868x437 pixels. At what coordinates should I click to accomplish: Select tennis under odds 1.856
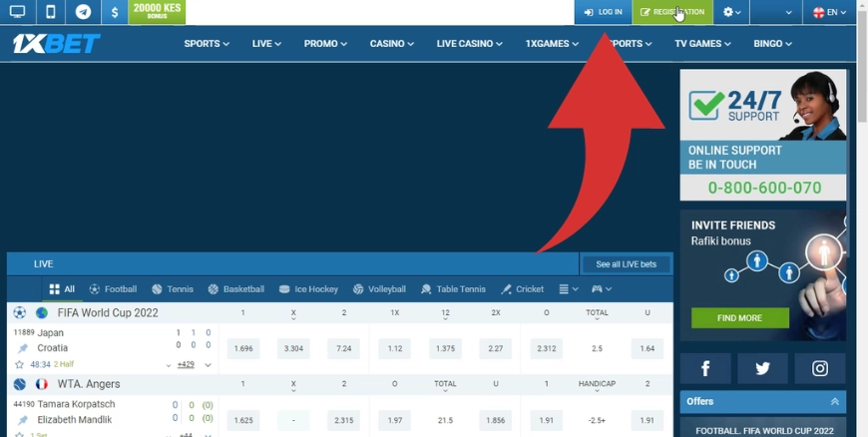tap(496, 420)
